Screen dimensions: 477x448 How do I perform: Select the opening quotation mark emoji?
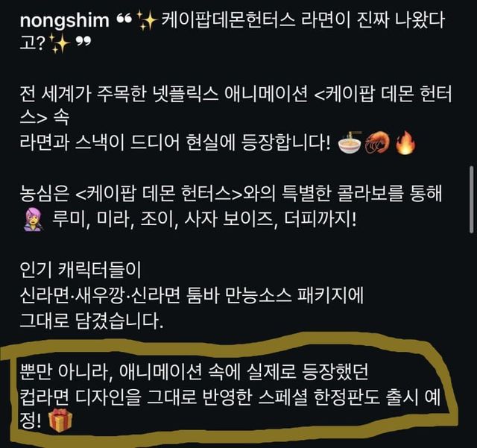click(x=124, y=19)
